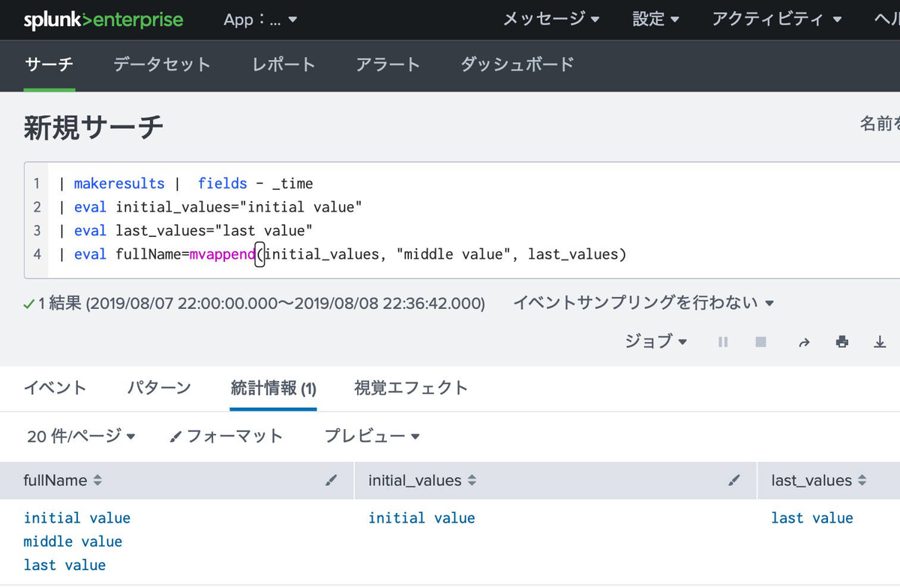Toggle プレビュー mode
The image size is (900, 588).
pyautogui.click(x=371, y=436)
